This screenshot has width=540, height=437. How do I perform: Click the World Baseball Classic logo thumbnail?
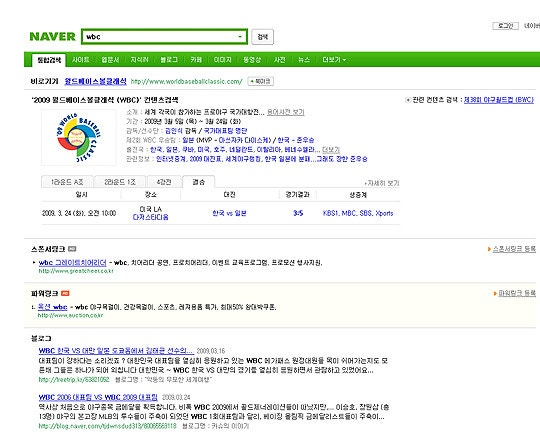pyautogui.click(x=79, y=137)
